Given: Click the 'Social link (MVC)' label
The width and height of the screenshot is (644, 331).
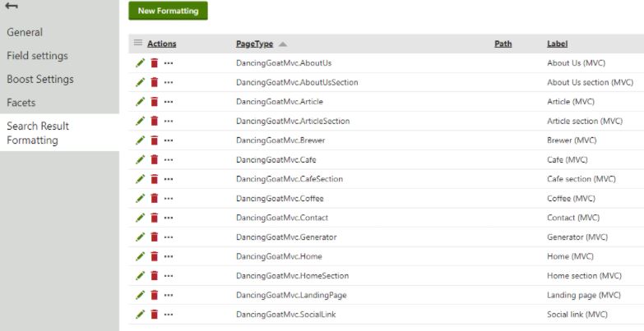Looking at the screenshot, I should pos(577,315).
